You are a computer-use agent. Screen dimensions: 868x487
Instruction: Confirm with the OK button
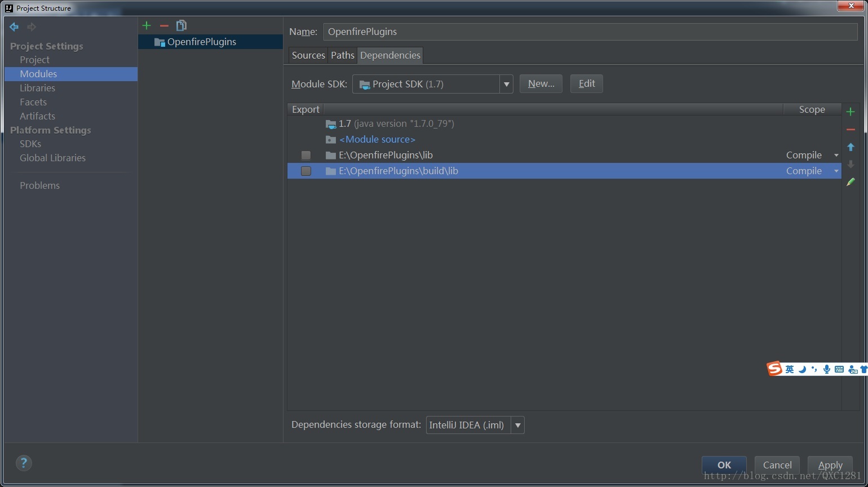click(x=724, y=465)
